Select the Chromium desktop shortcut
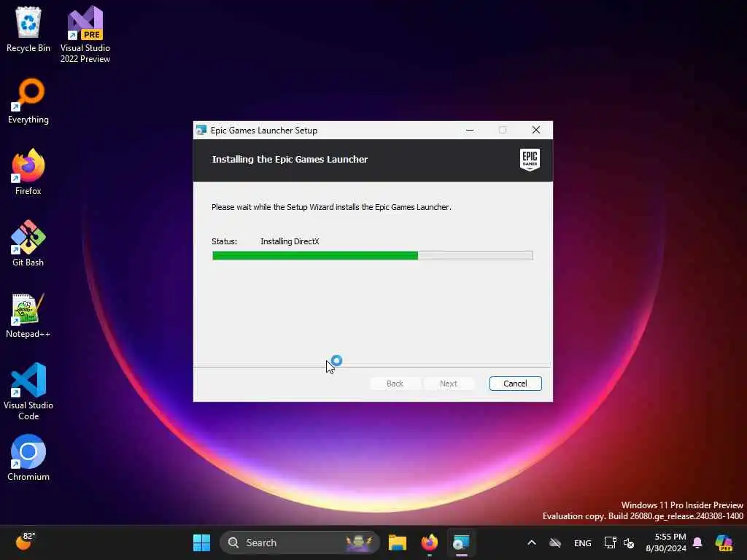Image resolution: width=747 pixels, height=560 pixels. pyautogui.click(x=28, y=458)
